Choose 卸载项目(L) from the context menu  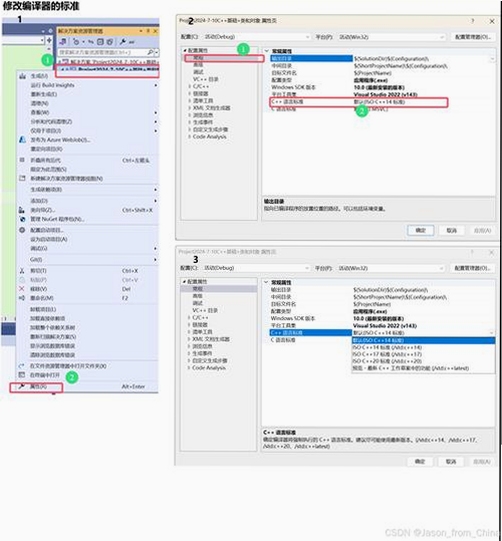(43, 309)
